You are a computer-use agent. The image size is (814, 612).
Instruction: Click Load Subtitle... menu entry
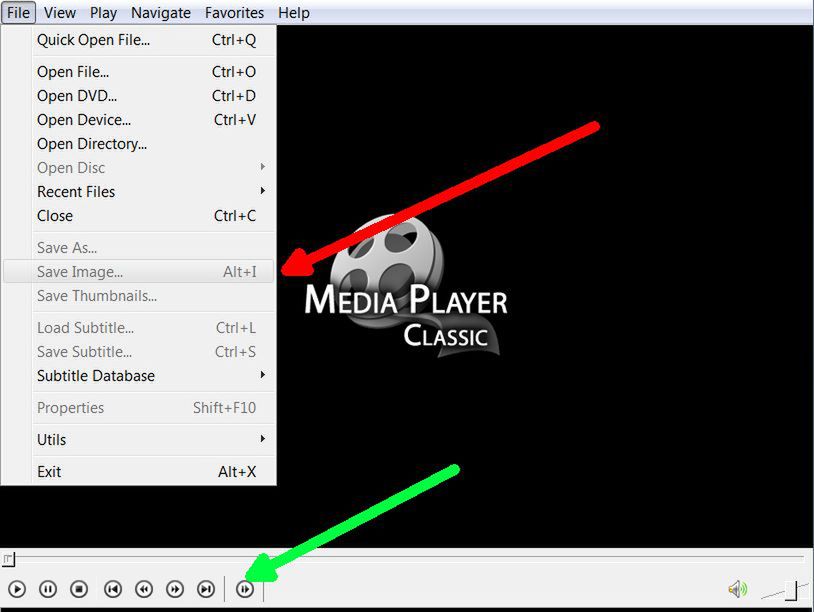[139, 328]
